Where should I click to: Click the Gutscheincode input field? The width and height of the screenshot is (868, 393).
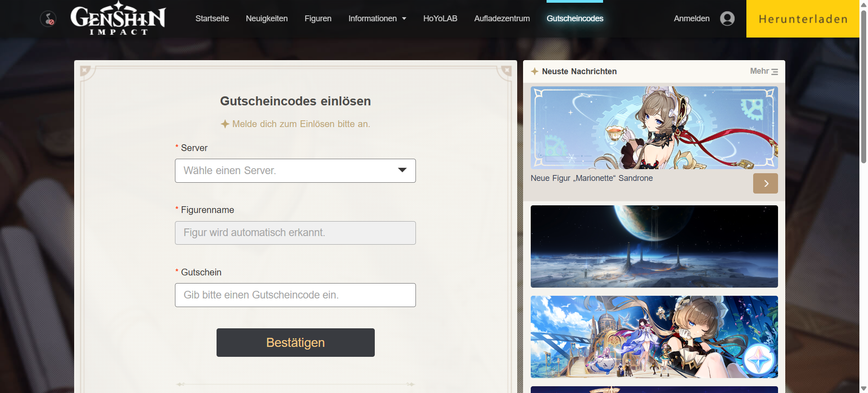(295, 295)
